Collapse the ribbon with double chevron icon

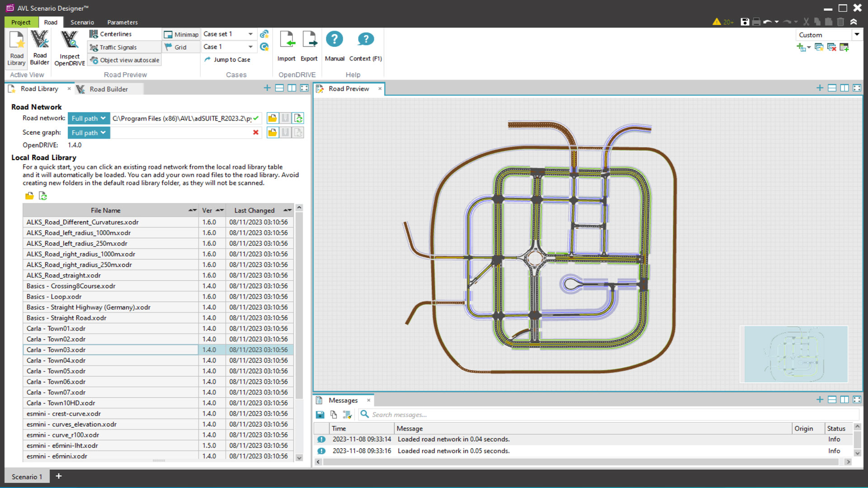coord(854,22)
